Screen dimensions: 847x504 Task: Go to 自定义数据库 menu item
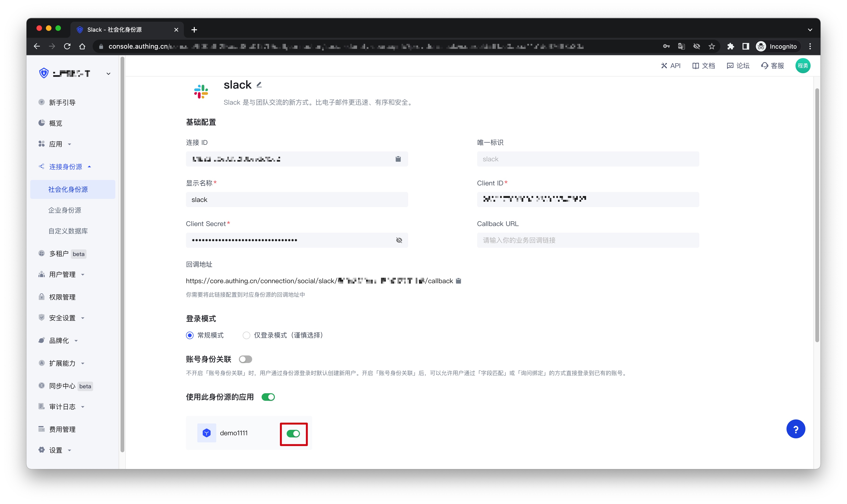[68, 231]
